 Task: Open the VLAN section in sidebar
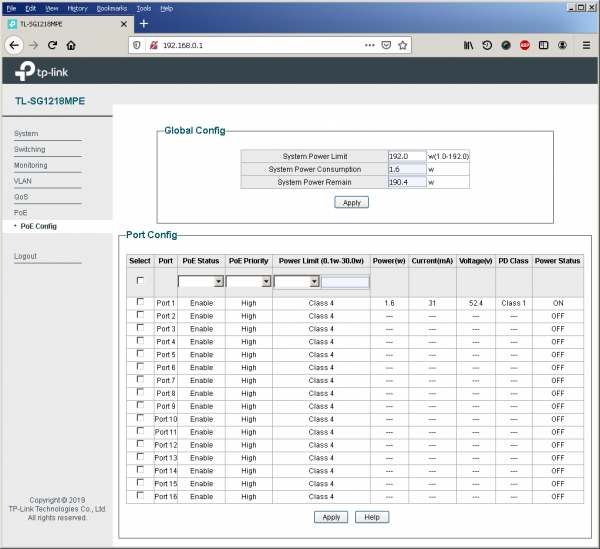click(23, 181)
